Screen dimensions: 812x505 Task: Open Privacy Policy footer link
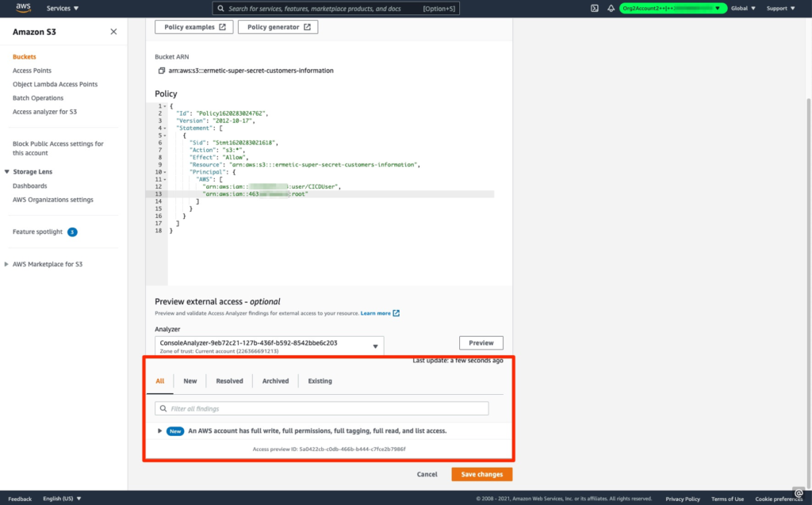683,499
